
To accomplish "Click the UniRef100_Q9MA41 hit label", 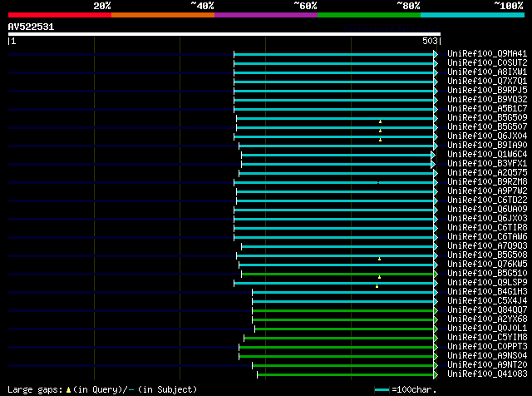I will point(487,54).
